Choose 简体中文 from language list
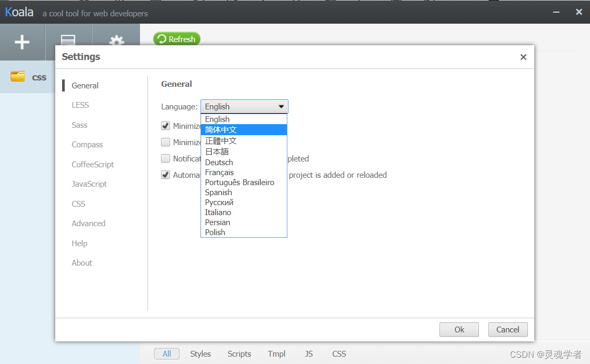Image resolution: width=590 pixels, height=364 pixels. pos(244,130)
